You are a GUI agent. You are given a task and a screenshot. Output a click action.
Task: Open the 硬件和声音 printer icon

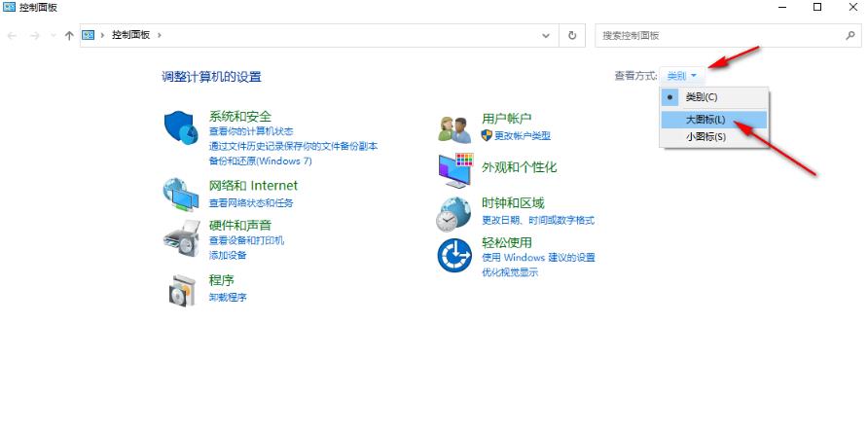(181, 238)
